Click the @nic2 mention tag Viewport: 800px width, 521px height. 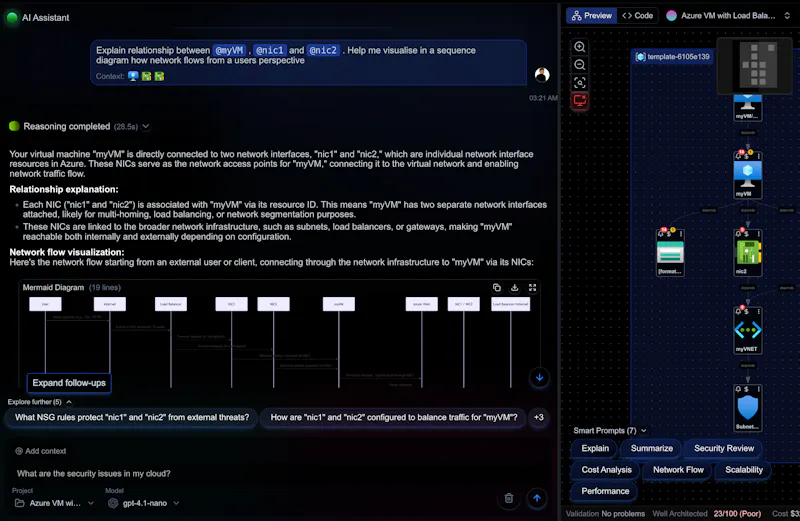pos(323,51)
